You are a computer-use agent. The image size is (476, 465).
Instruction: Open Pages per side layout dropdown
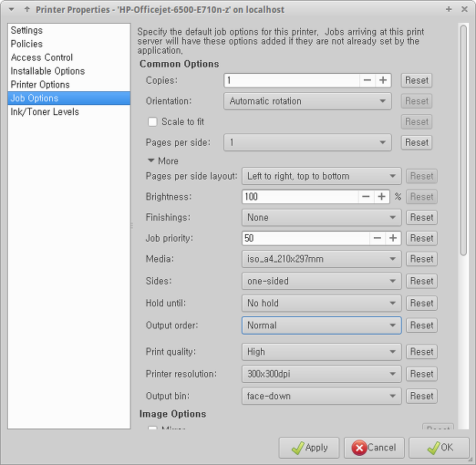(x=321, y=176)
